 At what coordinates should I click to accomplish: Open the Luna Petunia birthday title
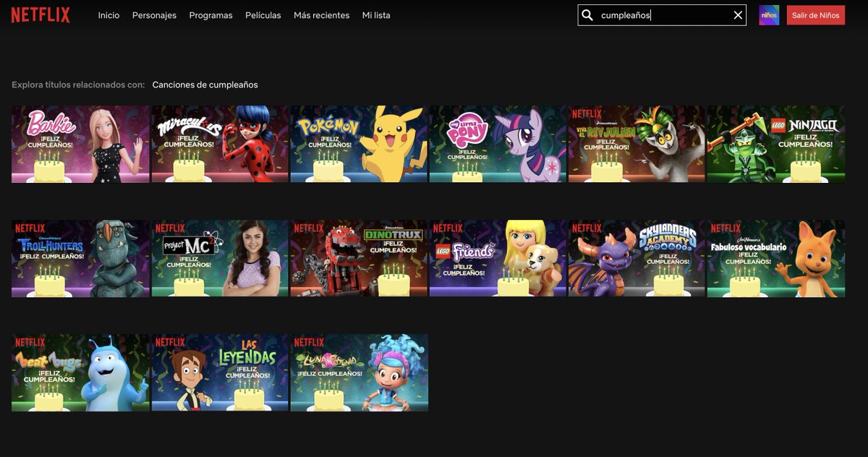(x=359, y=373)
